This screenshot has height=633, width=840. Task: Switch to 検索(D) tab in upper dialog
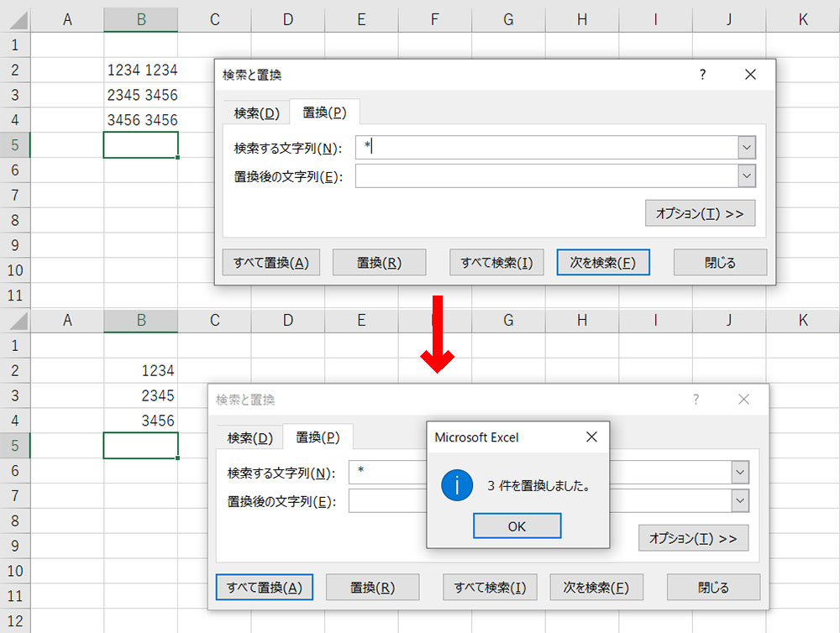click(x=256, y=112)
